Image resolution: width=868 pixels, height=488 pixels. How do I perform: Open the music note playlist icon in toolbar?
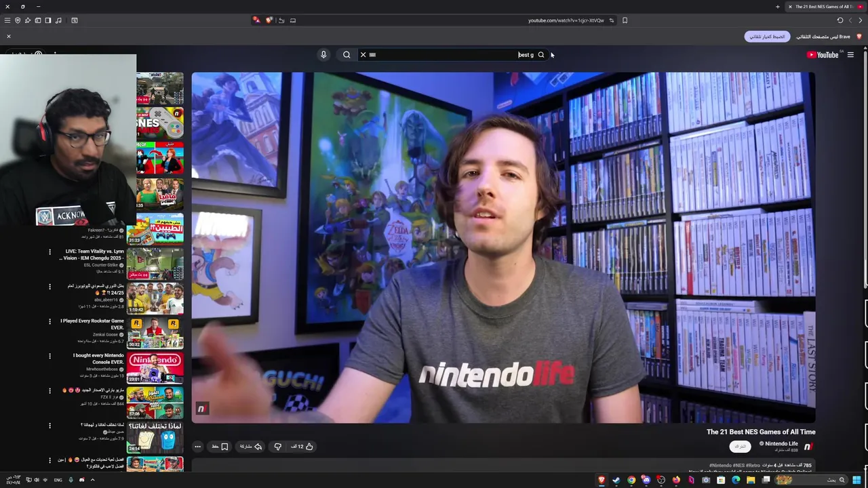[x=58, y=20]
